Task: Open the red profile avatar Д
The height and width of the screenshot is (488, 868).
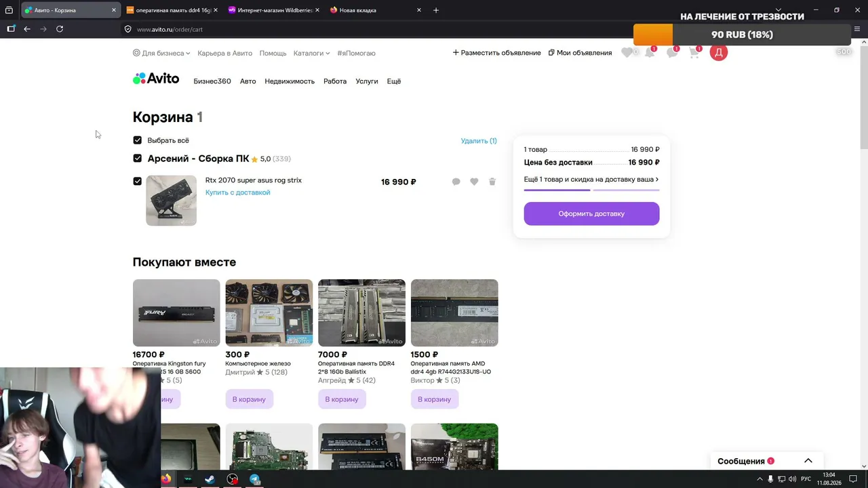Action: point(719,52)
